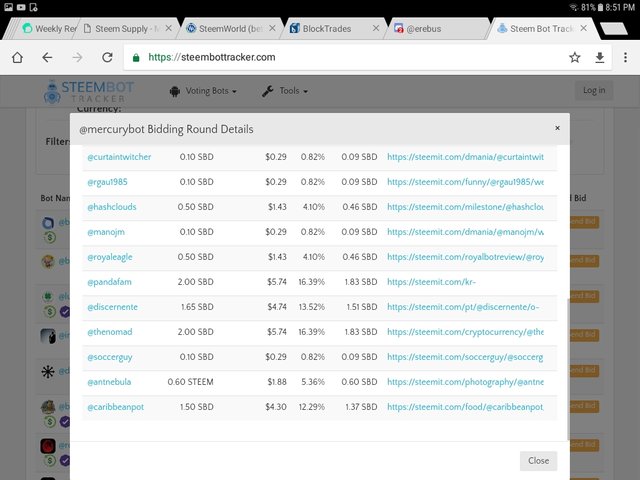Open the @antnebula user link
The width and height of the screenshot is (640, 480).
point(109,382)
